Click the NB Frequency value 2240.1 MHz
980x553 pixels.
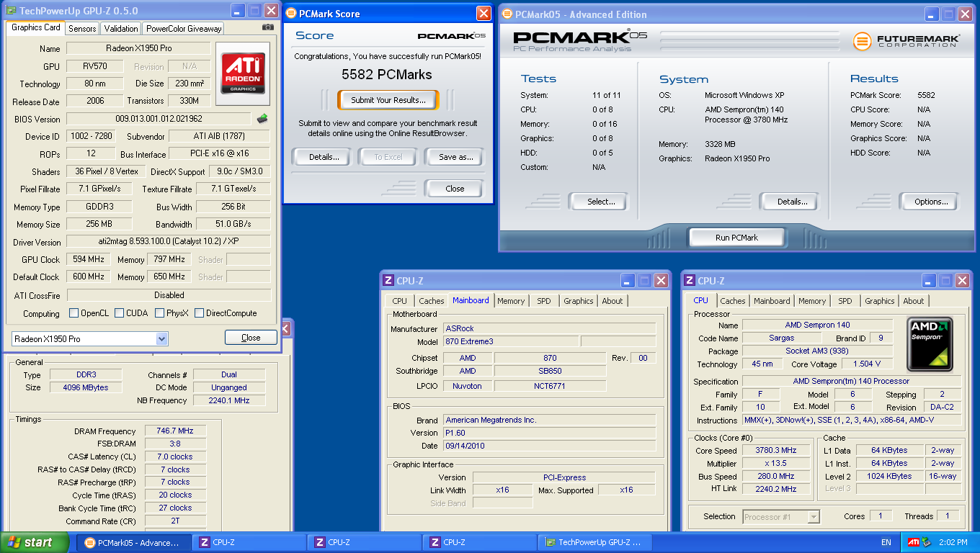tap(229, 400)
